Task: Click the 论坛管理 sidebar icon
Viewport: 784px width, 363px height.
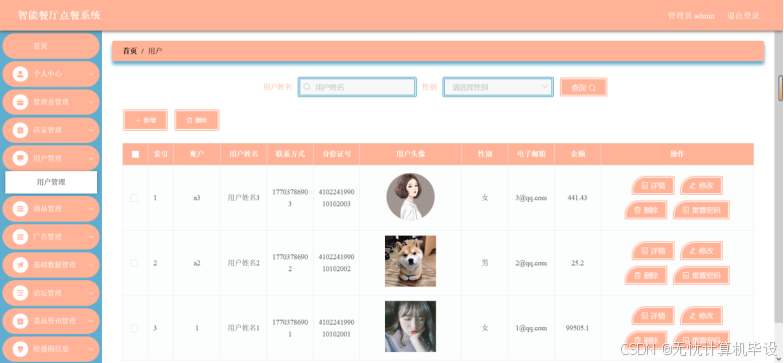Action: pos(20,292)
